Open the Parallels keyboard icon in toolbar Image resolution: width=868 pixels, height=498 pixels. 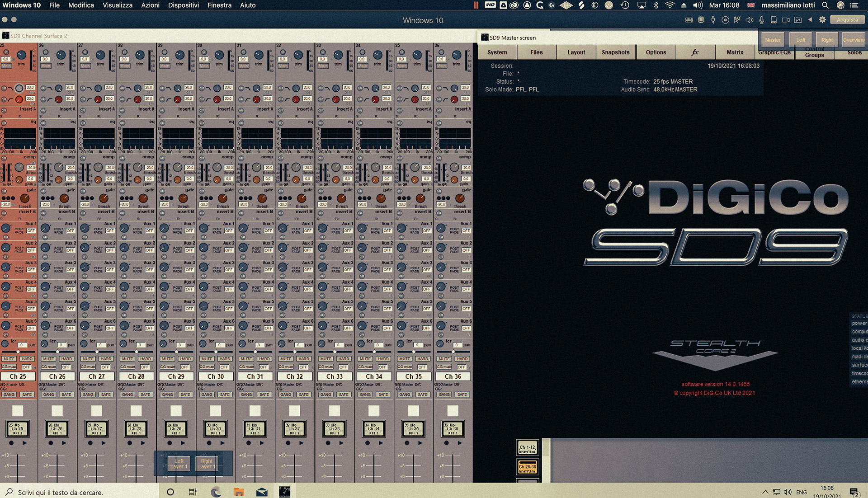tap(689, 20)
